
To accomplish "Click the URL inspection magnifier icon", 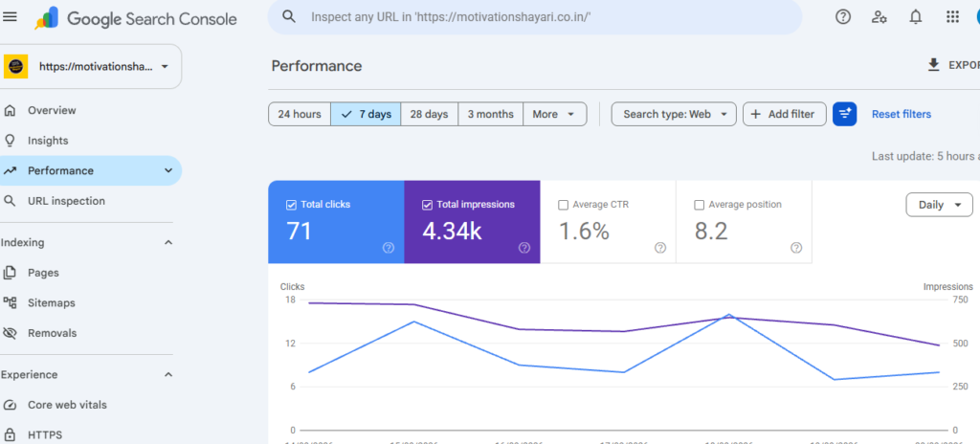I will (x=10, y=201).
